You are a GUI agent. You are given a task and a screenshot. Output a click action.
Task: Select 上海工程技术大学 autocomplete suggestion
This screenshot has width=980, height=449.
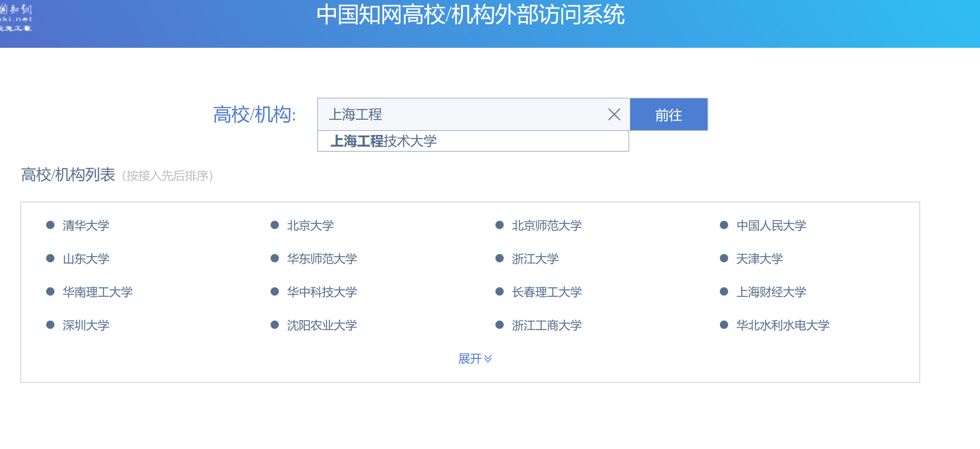pos(383,141)
